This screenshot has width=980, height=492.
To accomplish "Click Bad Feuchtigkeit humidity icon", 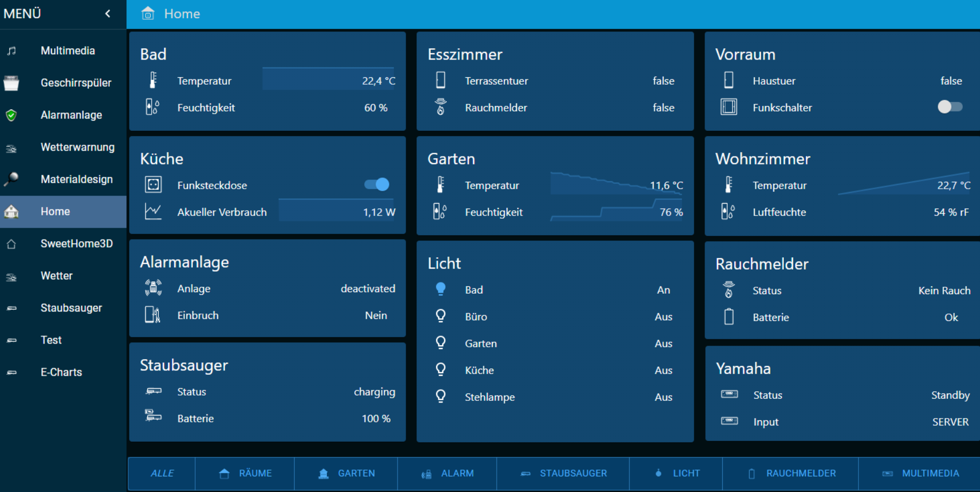I will (153, 107).
